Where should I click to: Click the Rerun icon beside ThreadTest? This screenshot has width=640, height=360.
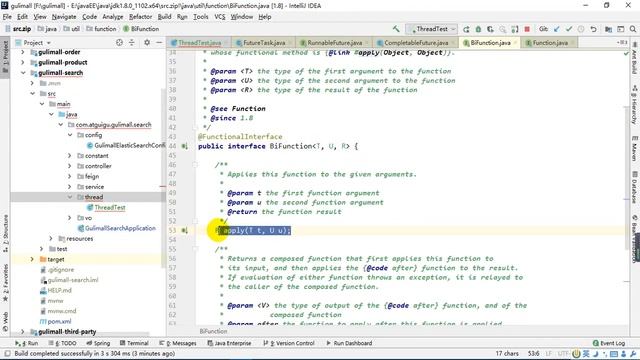[x=466, y=29]
